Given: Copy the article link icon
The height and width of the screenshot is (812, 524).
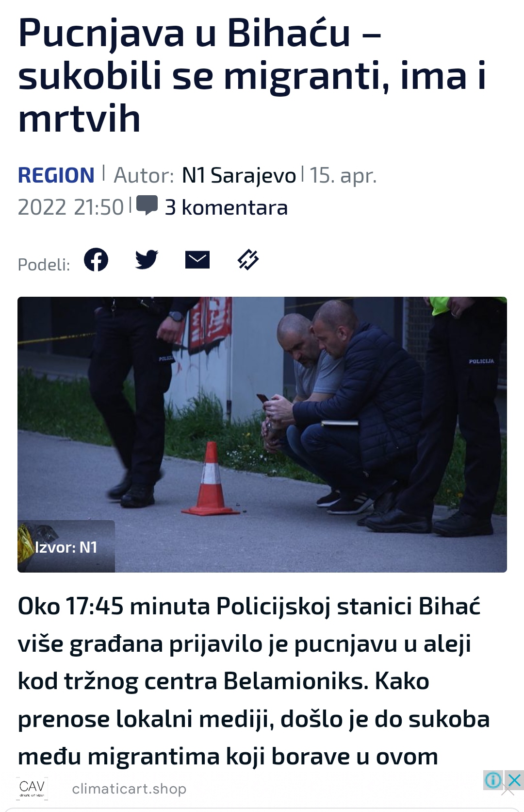Looking at the screenshot, I should (248, 260).
